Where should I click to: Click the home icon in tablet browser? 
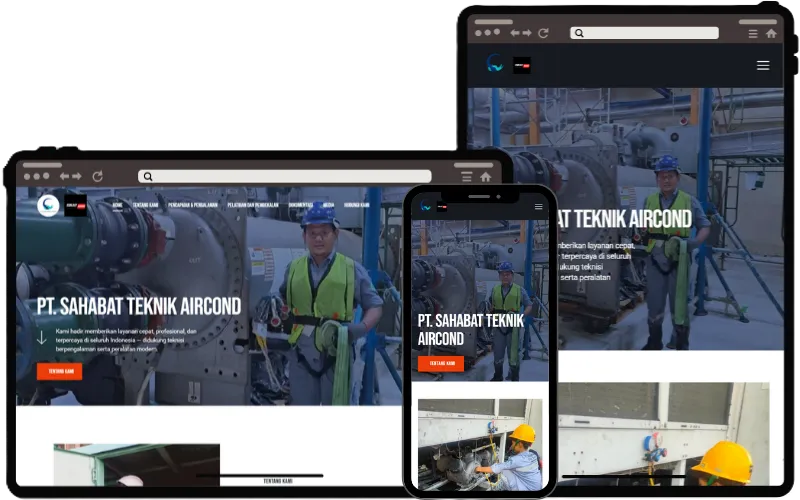[771, 34]
